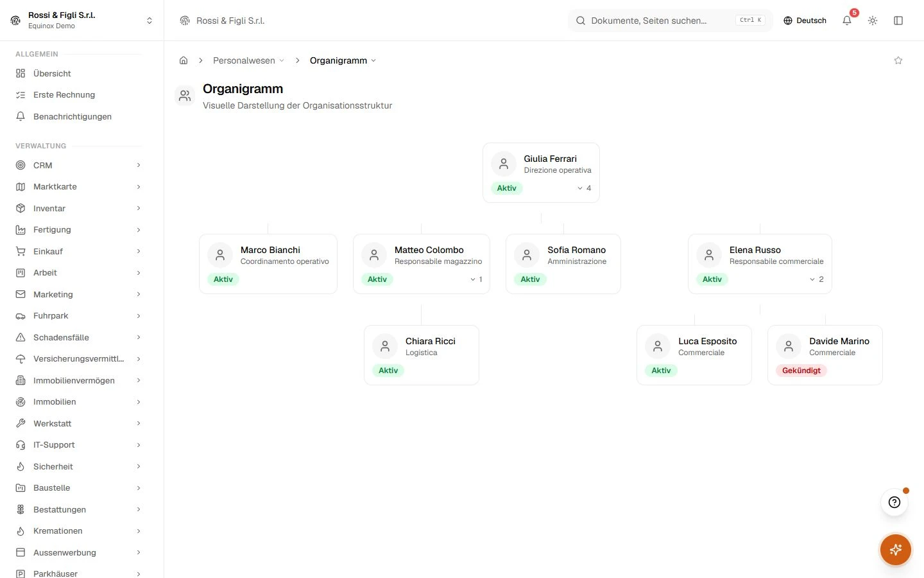Open Davide Marino's employee card

(825, 355)
